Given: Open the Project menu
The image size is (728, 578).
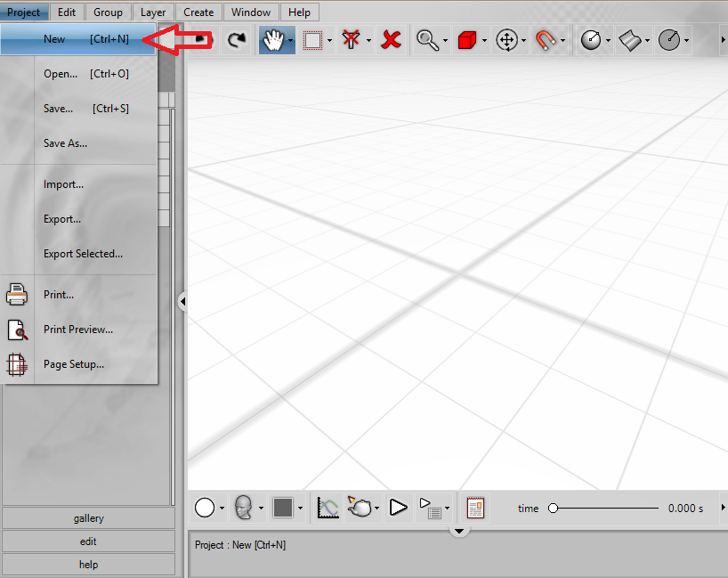Looking at the screenshot, I should point(24,12).
